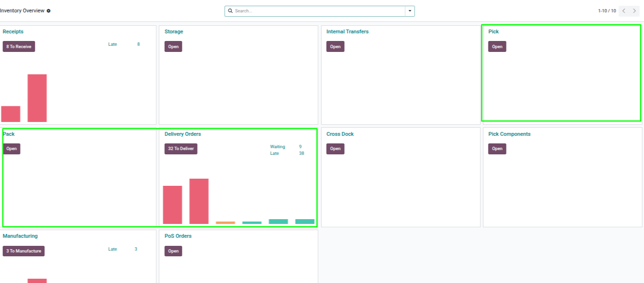This screenshot has width=644, height=283.
Task: Click Late count 3 in Manufacturing card
Action: pyautogui.click(x=136, y=249)
